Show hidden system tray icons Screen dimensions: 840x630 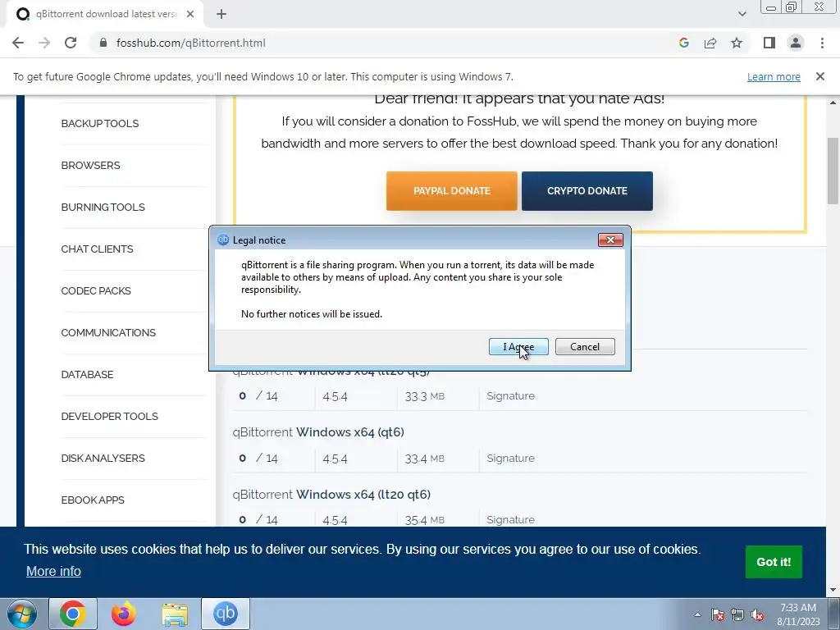tap(697, 614)
